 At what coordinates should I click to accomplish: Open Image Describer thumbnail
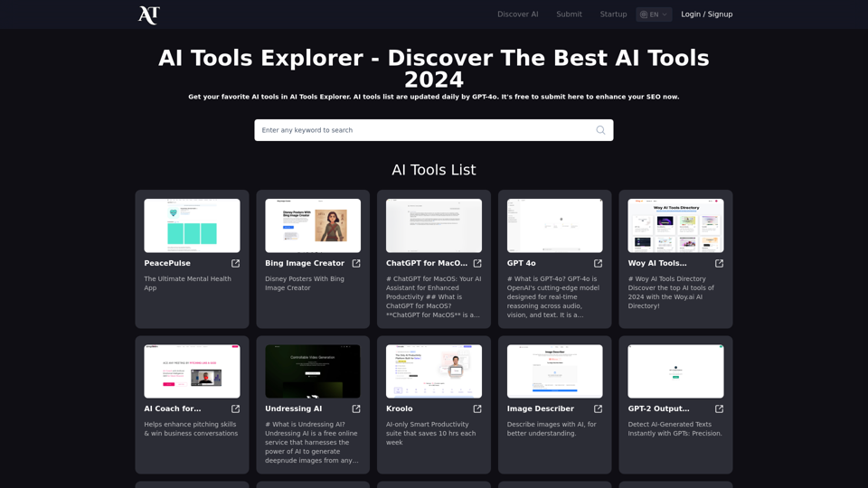554,371
